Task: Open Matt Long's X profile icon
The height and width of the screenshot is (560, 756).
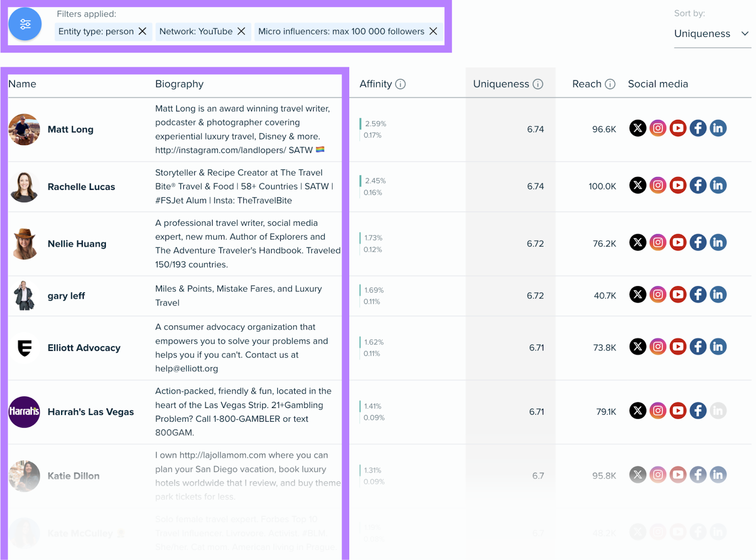Action: pos(637,128)
